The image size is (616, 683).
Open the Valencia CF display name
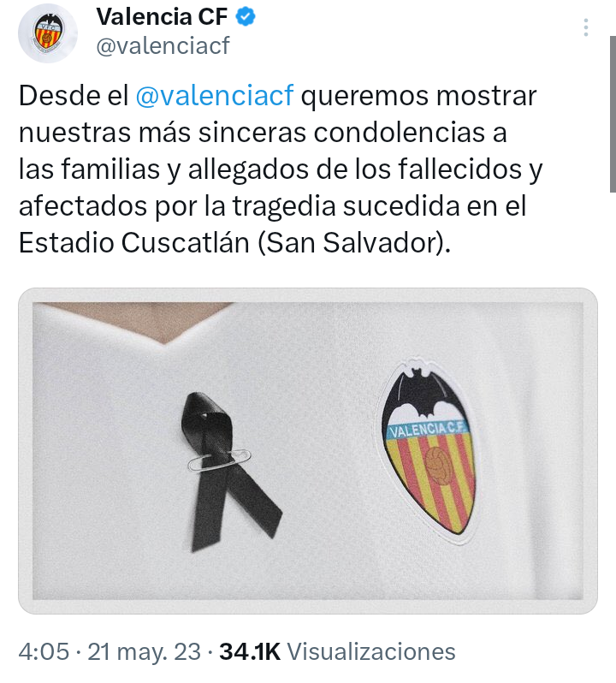162,17
